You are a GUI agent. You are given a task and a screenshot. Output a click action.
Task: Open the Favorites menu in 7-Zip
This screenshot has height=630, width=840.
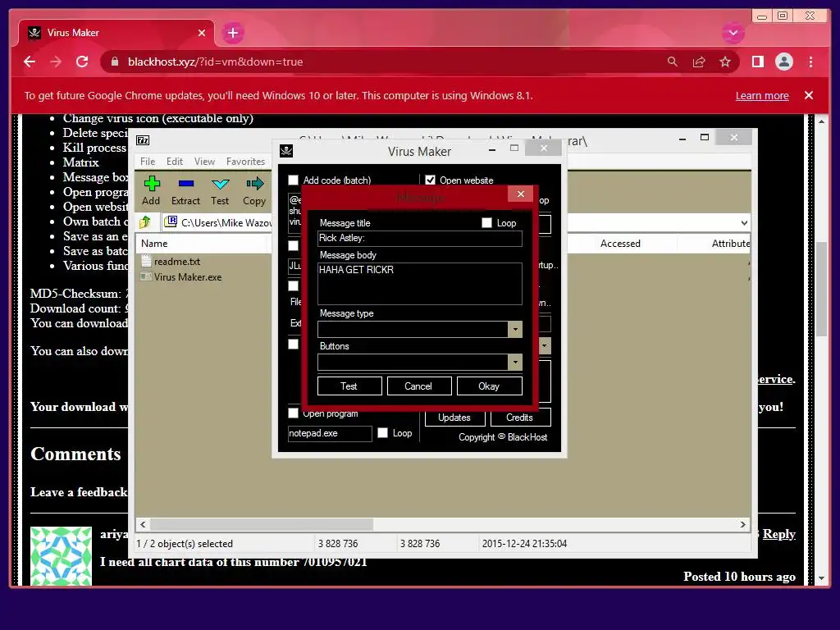(245, 162)
